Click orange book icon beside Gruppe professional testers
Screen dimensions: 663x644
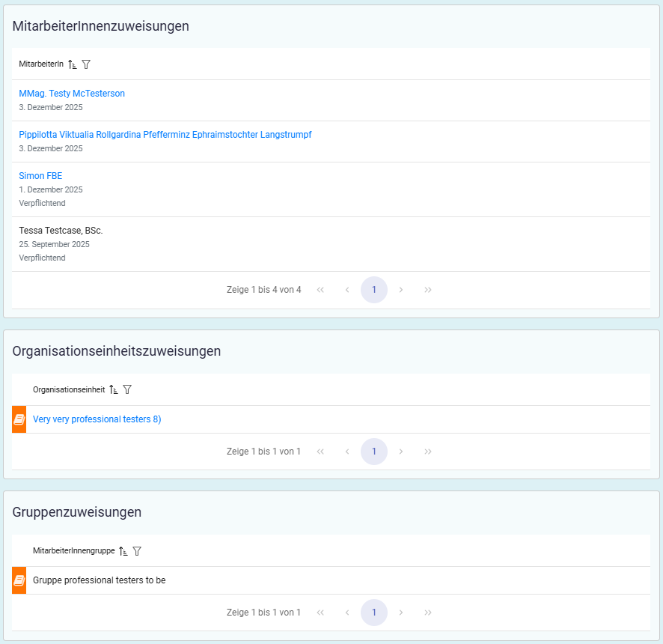coord(19,580)
